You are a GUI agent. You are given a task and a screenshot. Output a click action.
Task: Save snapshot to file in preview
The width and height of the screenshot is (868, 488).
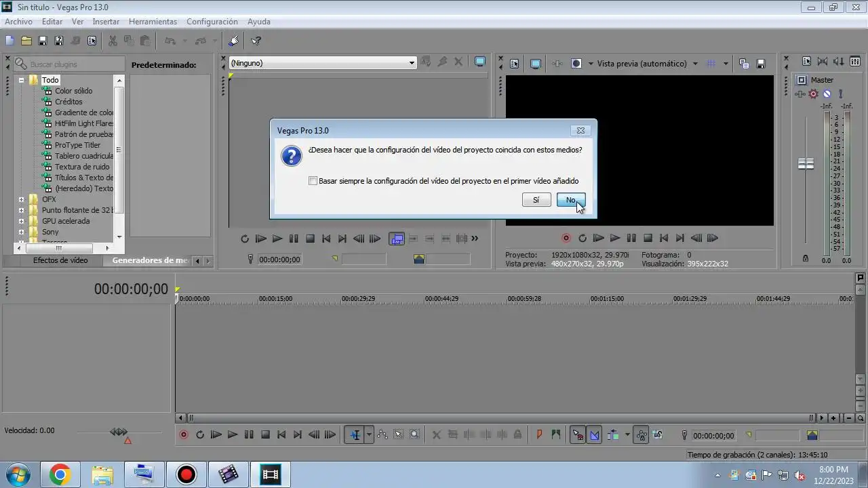pyautogui.click(x=761, y=64)
